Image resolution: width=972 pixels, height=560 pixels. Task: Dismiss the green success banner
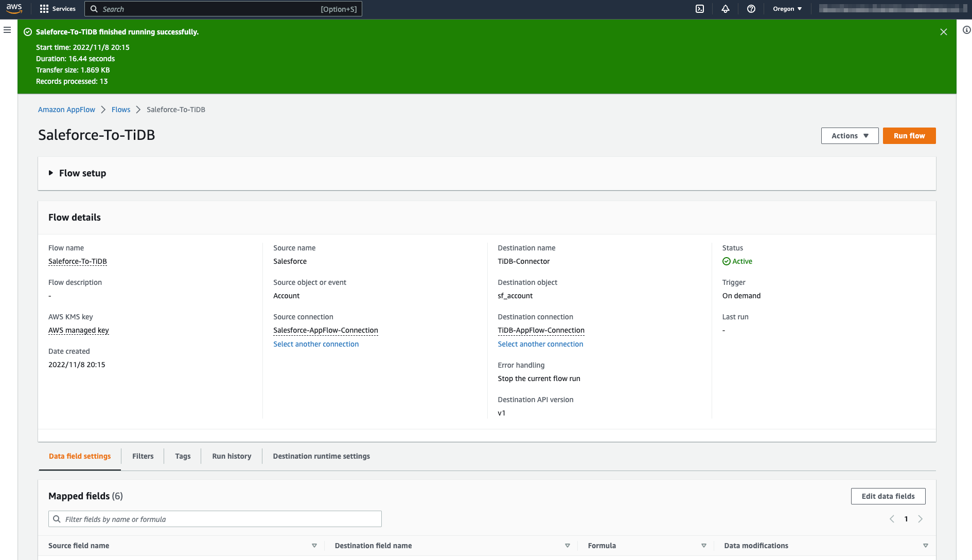point(944,32)
